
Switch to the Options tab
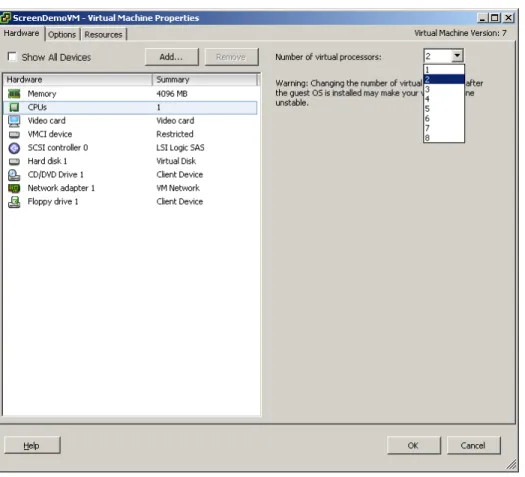pyautogui.click(x=62, y=34)
